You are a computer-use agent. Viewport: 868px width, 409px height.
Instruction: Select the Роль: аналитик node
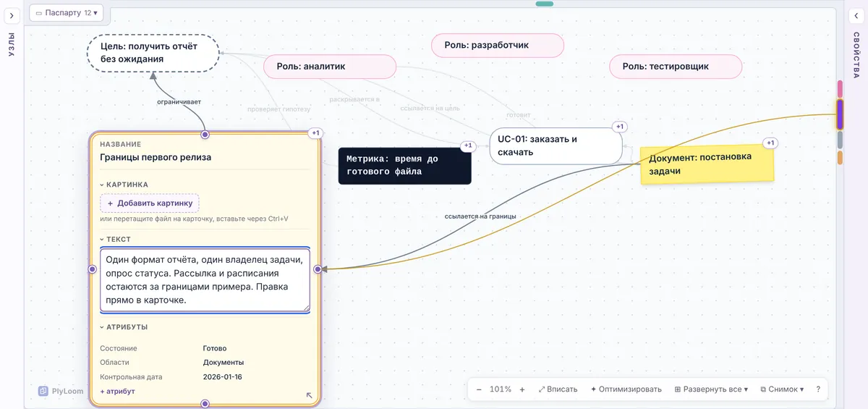tap(329, 67)
